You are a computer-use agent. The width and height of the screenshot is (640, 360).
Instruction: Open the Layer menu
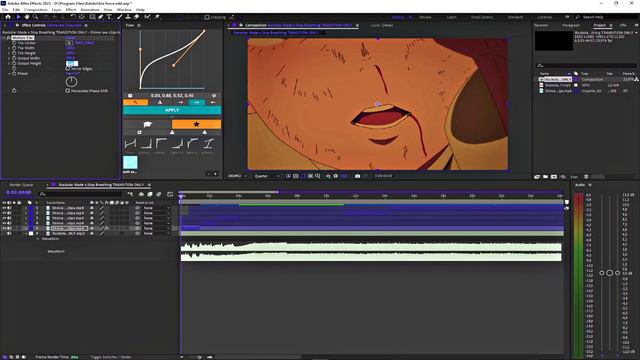56,9
